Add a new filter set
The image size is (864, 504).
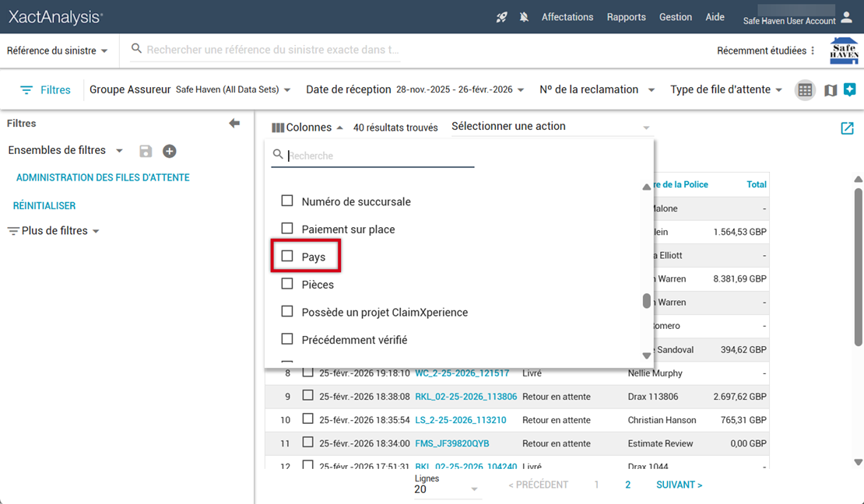tap(169, 151)
